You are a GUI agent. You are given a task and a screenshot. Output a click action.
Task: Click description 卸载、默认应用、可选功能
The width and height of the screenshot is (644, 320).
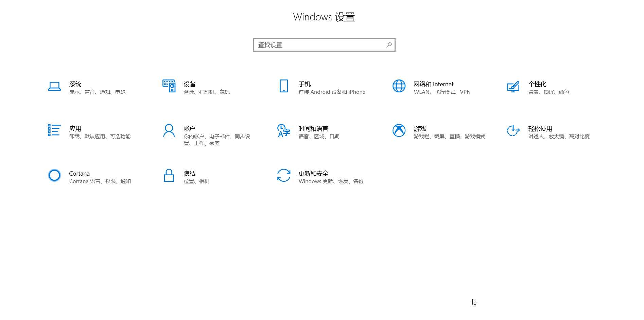pyautogui.click(x=100, y=136)
